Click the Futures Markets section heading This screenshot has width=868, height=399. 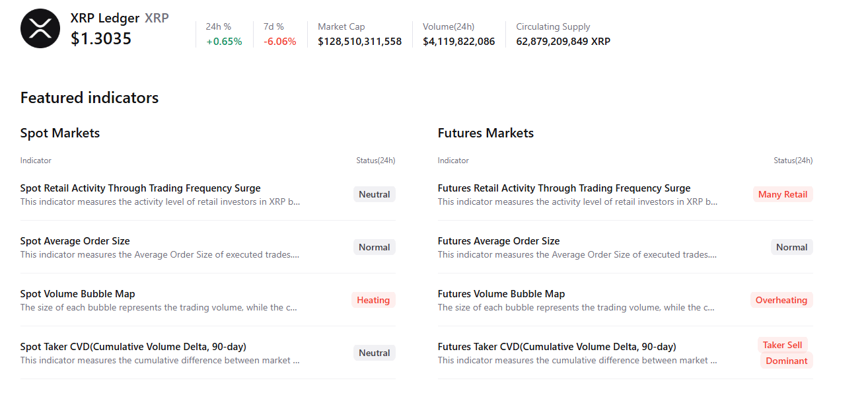pos(486,133)
